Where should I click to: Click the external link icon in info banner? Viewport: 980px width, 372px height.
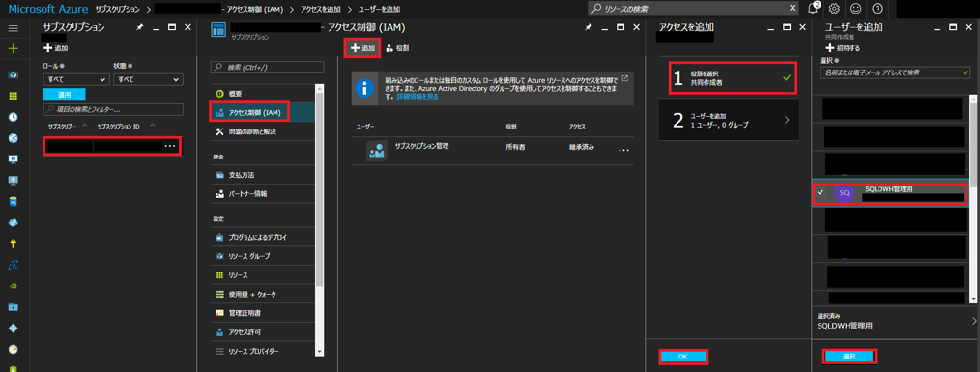point(625,79)
